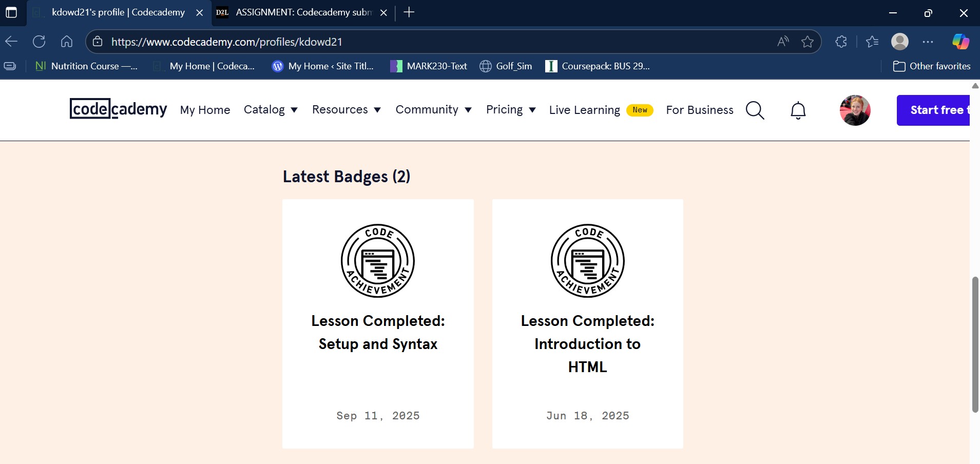Add this page to favorites star
Screen dimensions: 980x464
[808, 42]
